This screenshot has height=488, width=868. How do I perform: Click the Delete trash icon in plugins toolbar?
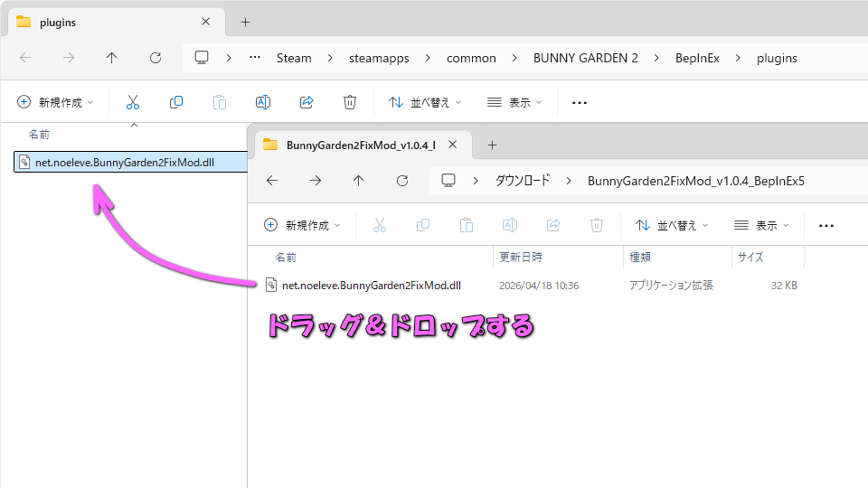pos(350,102)
